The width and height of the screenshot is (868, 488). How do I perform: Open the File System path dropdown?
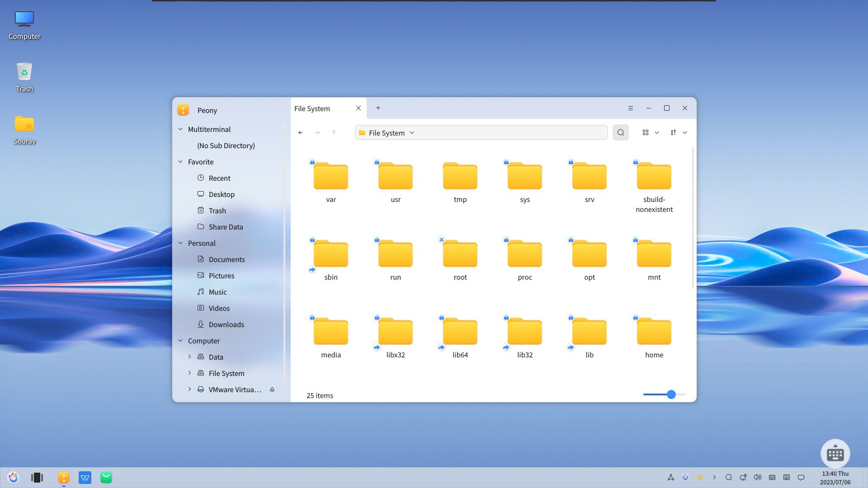pos(411,132)
